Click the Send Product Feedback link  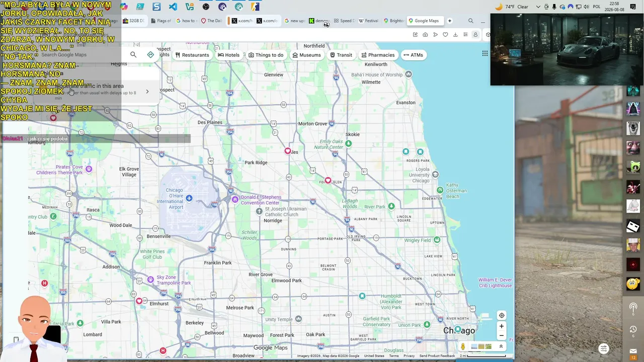pos(437,356)
